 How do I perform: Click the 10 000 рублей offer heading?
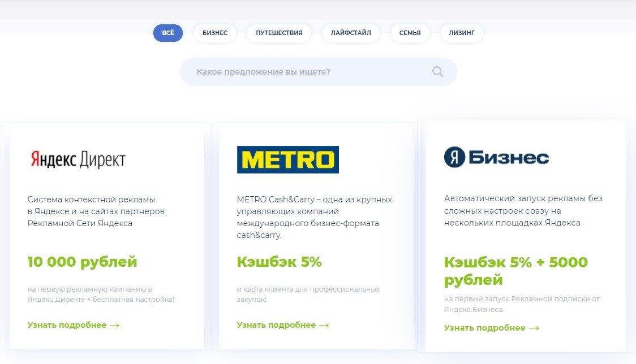pos(83,262)
